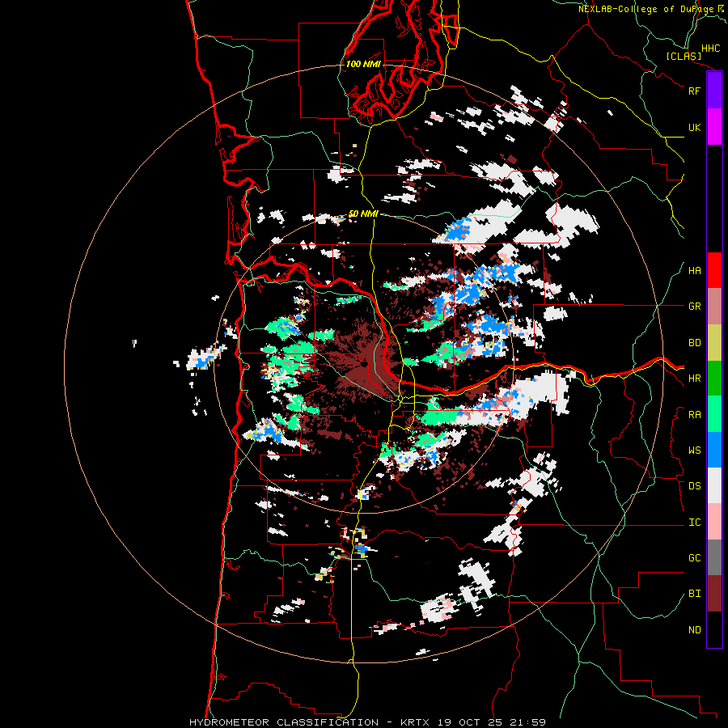Screen dimensions: 728x728
Task: Click the HA legend label
Action: point(694,271)
